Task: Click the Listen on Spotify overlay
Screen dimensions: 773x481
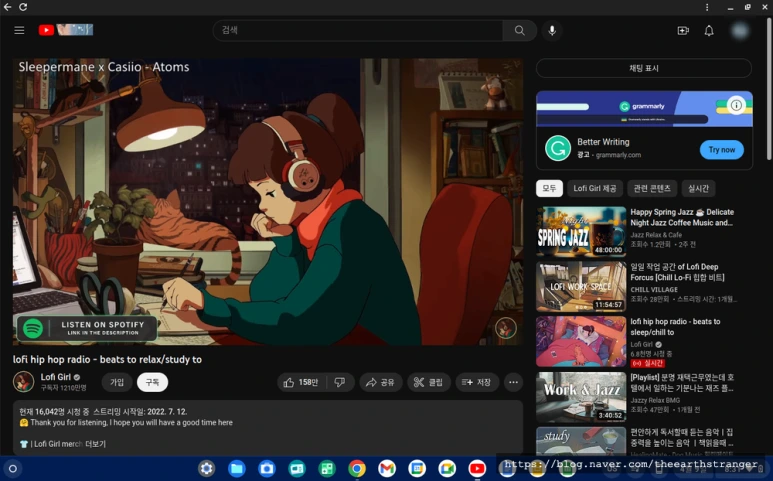Action: (87, 328)
